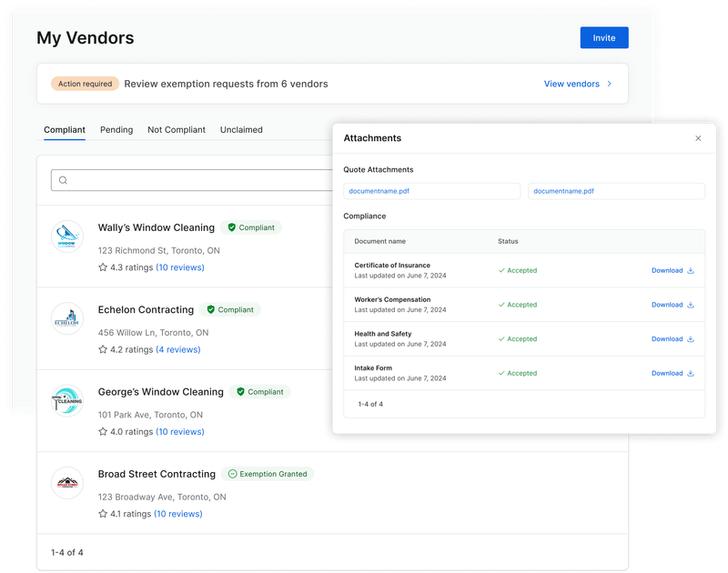Image resolution: width=728 pixels, height=573 pixels.
Task: Click the Invite button
Action: 603,37
